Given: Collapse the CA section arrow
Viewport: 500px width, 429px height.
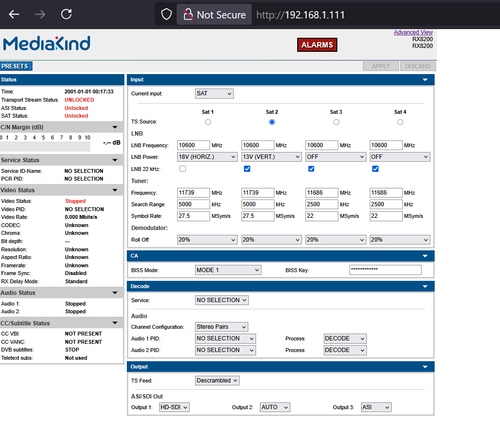Looking at the screenshot, I should point(425,256).
